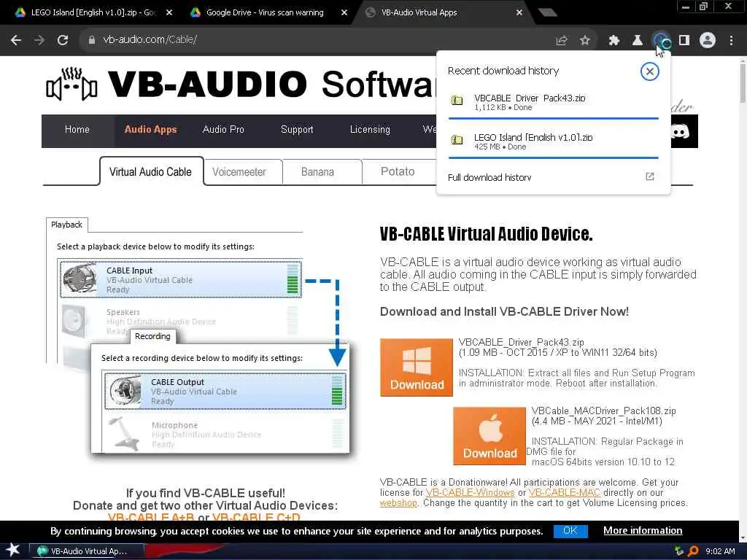Follow the VB-CABLE C+D link
The height and width of the screenshot is (560, 747).
tap(256, 518)
